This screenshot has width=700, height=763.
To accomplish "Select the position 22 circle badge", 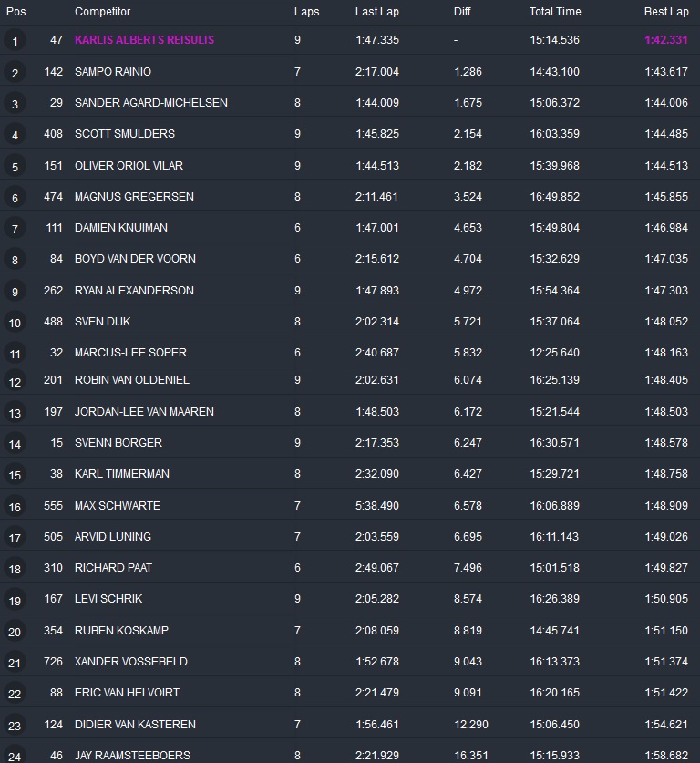I will [x=15, y=695].
